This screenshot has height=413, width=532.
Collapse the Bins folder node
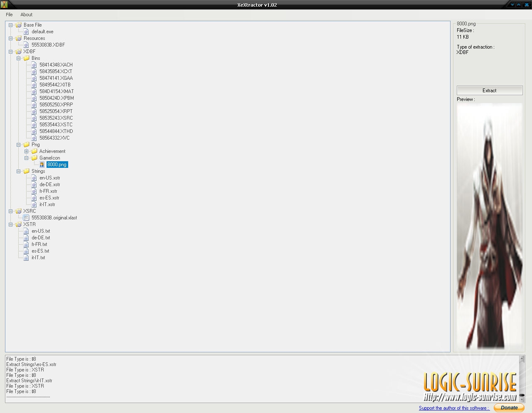(19, 58)
